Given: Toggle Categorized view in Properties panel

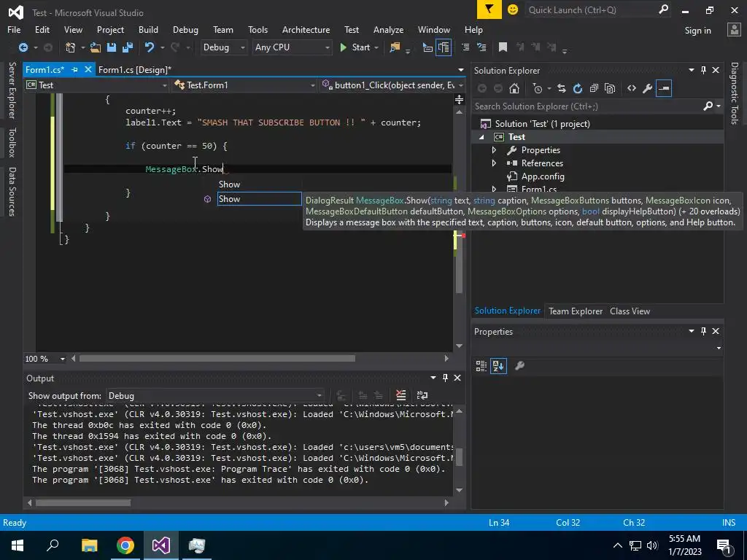Looking at the screenshot, I should point(481,366).
